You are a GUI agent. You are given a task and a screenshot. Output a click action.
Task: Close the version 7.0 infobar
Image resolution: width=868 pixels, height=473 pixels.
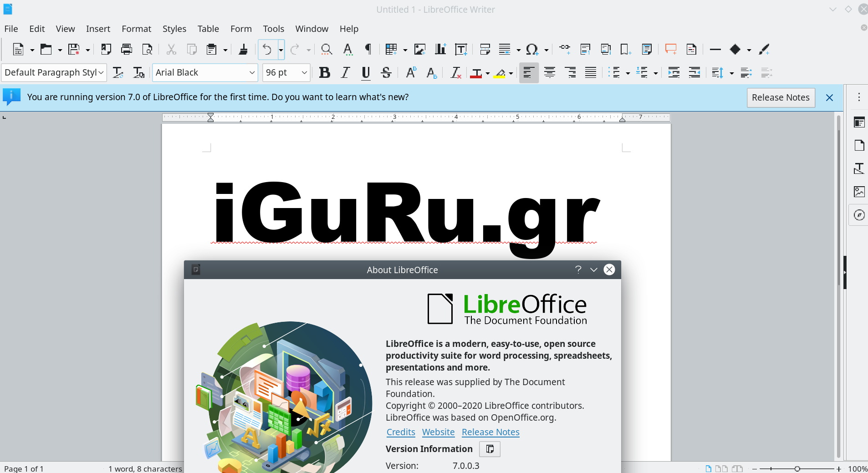pos(829,97)
